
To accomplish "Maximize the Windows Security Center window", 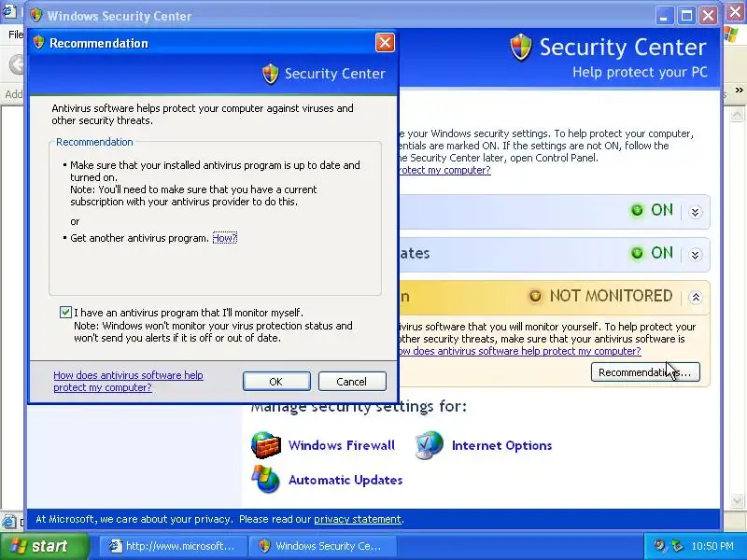I will [x=686, y=16].
